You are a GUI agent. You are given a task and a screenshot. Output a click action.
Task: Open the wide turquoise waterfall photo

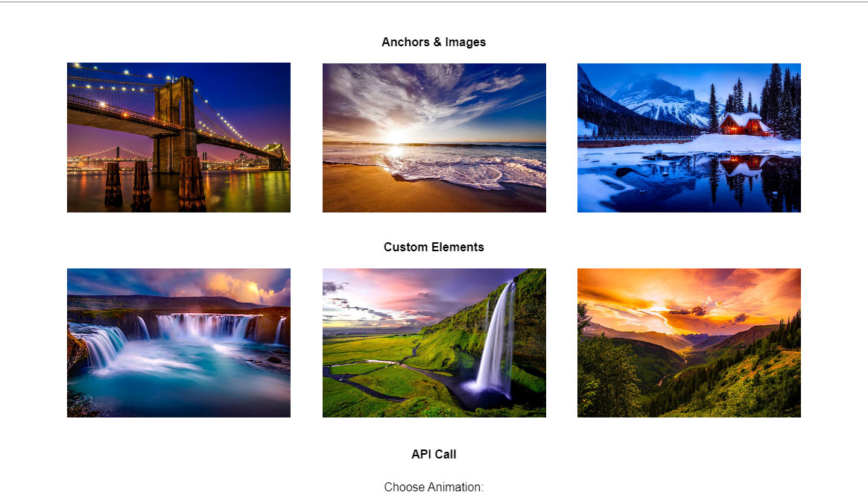click(179, 343)
